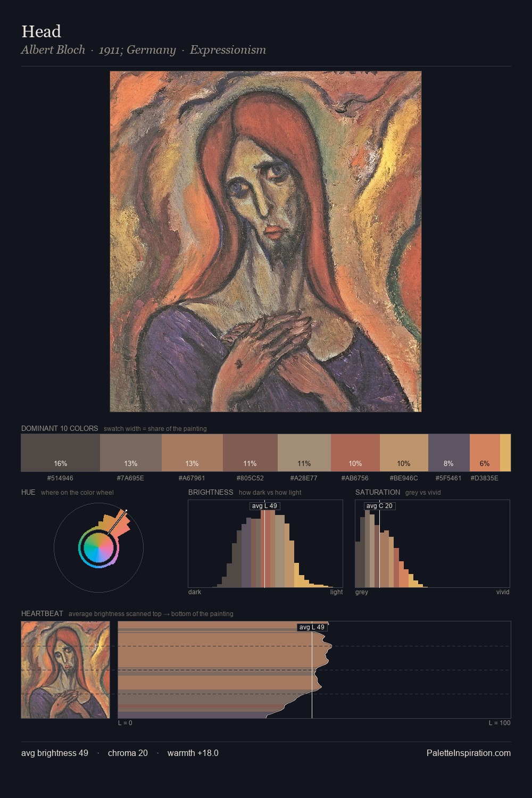Screen dimensions: 532x798
Task: Click the HUE section heading
Action: [28, 492]
